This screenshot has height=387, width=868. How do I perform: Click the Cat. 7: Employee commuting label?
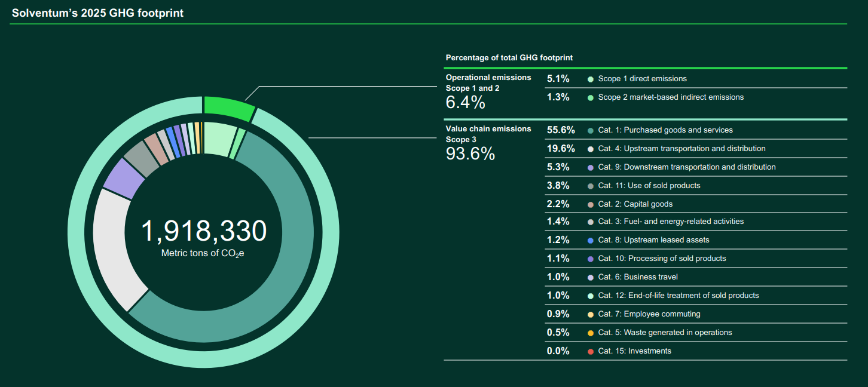pos(649,314)
